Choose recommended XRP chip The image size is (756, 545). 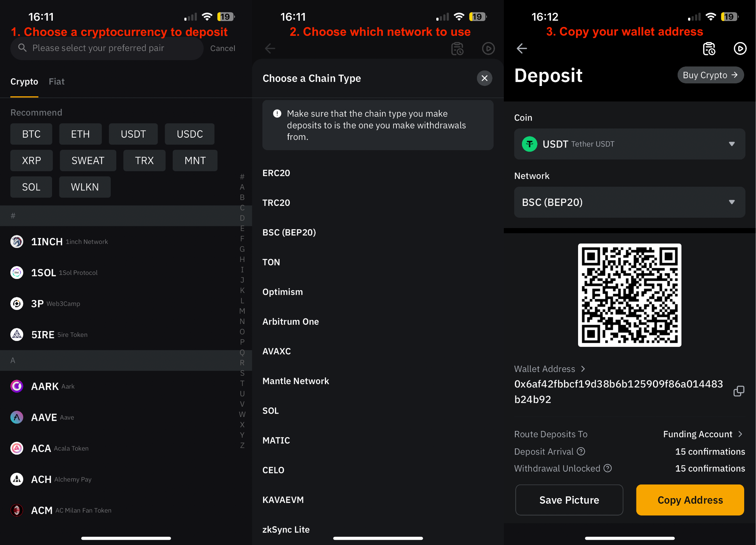pyautogui.click(x=31, y=161)
